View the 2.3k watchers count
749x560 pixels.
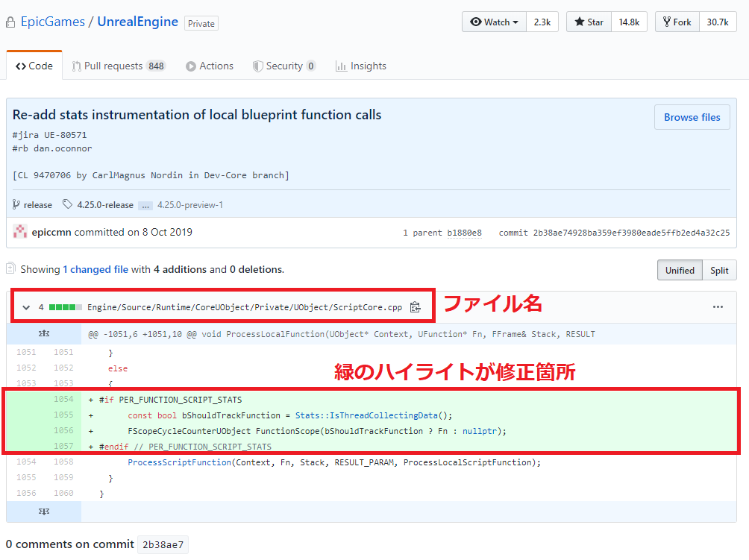pos(542,22)
